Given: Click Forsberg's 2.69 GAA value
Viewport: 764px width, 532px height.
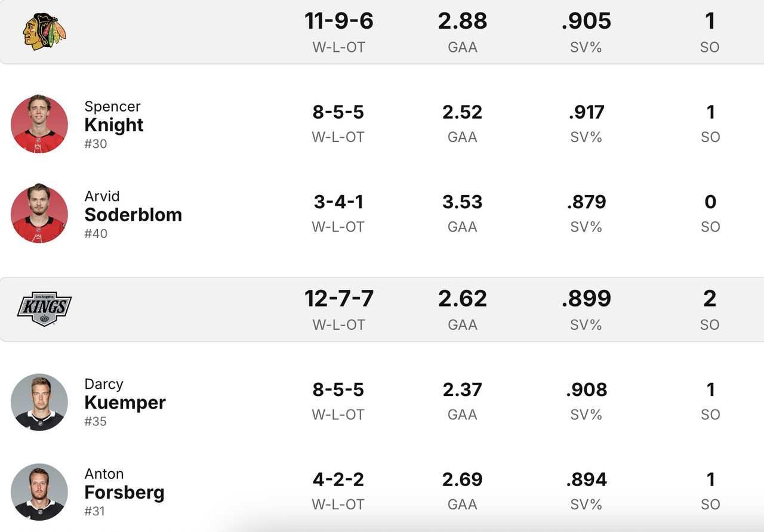Looking at the screenshot, I should (x=462, y=480).
